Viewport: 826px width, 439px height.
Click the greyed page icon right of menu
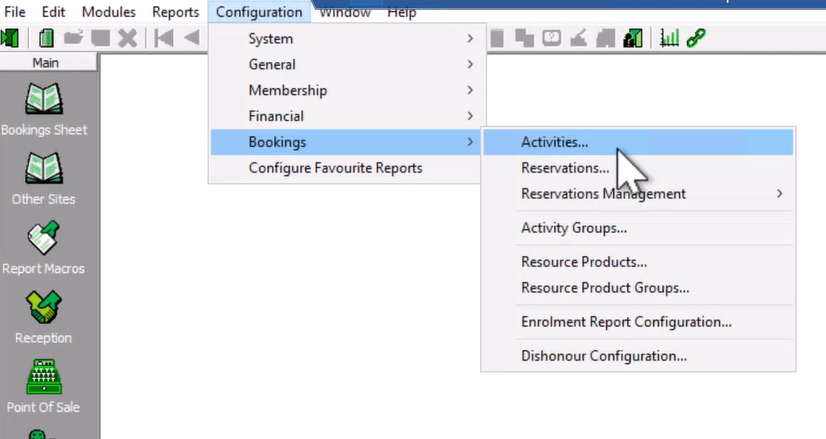click(497, 38)
